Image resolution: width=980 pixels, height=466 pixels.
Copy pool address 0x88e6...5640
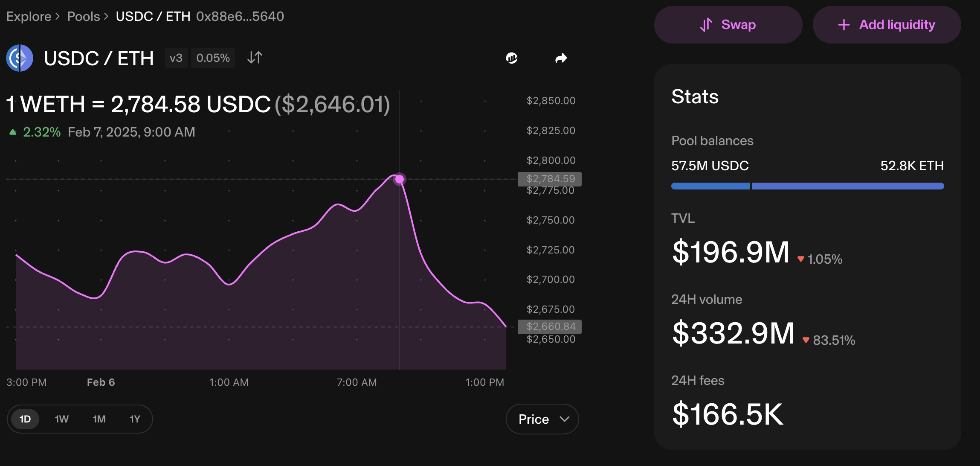coord(240,16)
